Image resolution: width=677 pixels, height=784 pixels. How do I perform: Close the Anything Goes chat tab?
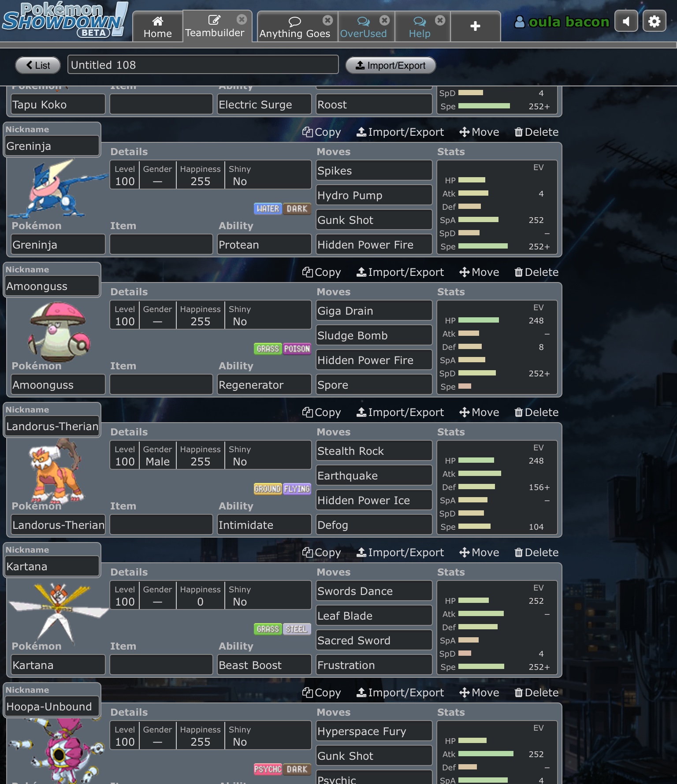pyautogui.click(x=327, y=20)
